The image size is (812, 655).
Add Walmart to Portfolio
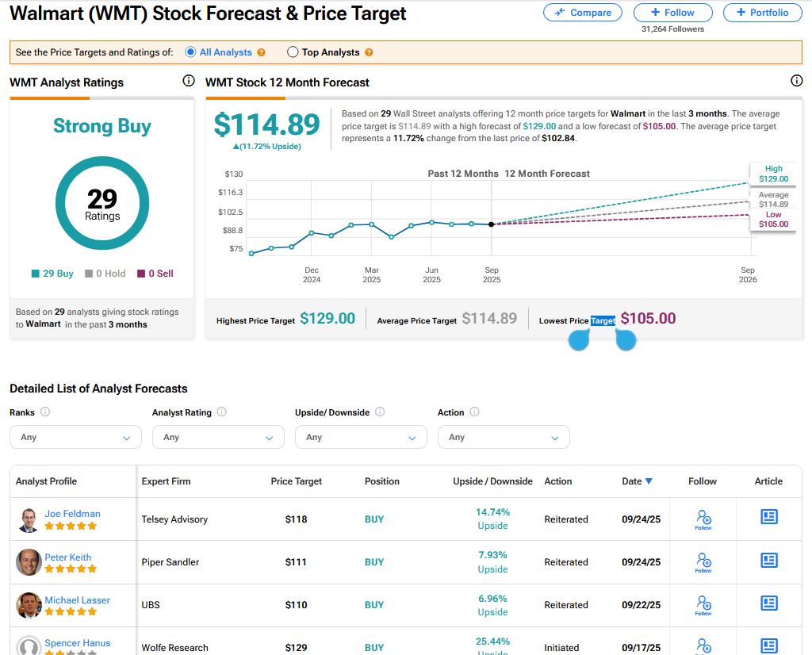tap(762, 13)
